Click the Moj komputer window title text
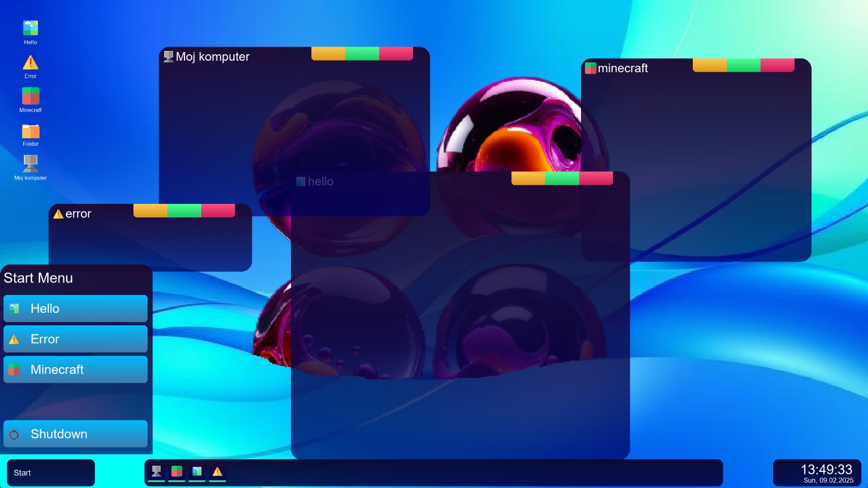 point(213,57)
